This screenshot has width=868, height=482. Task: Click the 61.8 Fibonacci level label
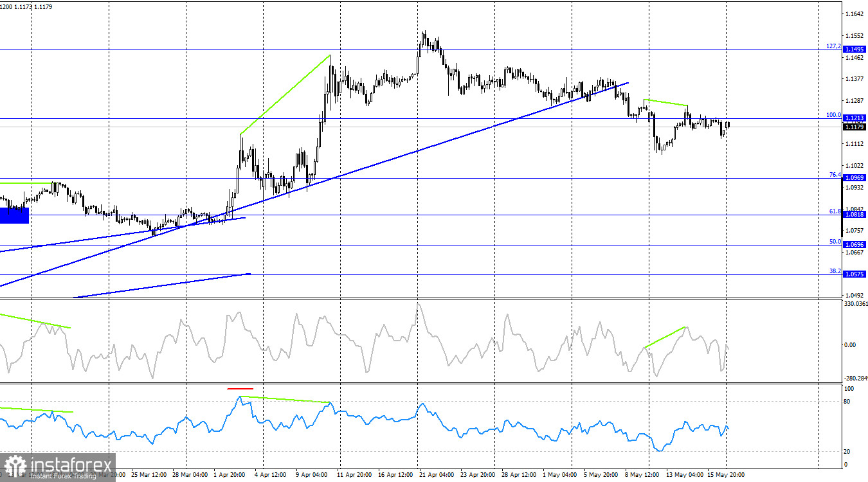pyautogui.click(x=835, y=211)
